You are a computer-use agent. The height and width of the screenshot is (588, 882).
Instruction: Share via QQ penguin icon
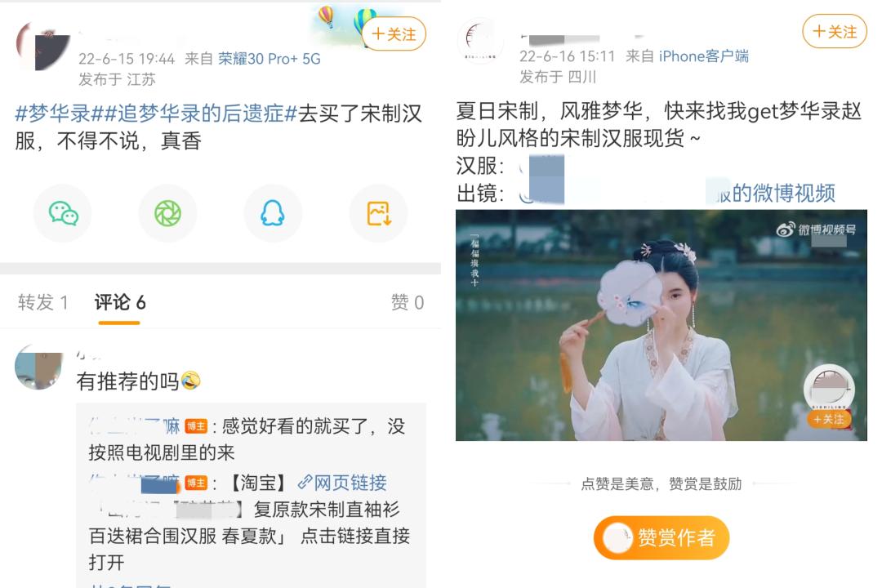[273, 214]
